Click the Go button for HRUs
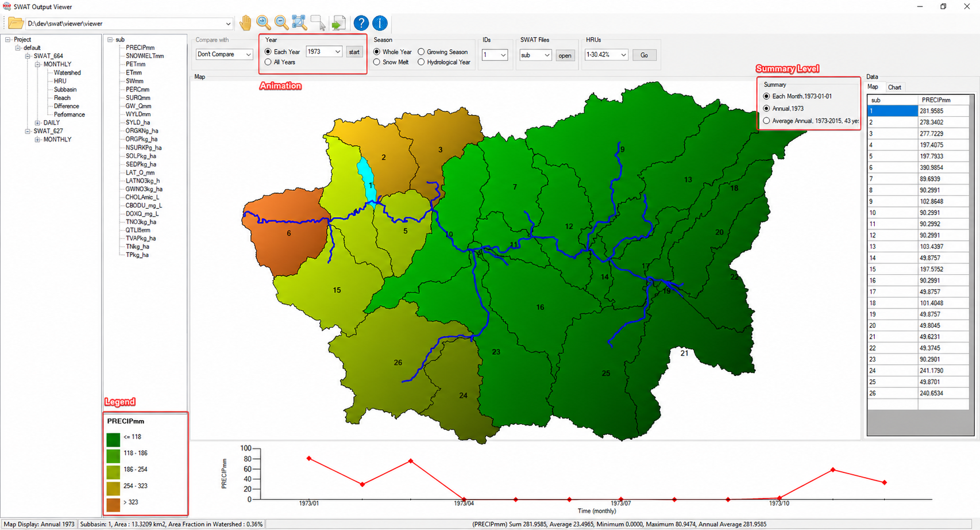Viewport: 980px width, 530px height. 645,55
